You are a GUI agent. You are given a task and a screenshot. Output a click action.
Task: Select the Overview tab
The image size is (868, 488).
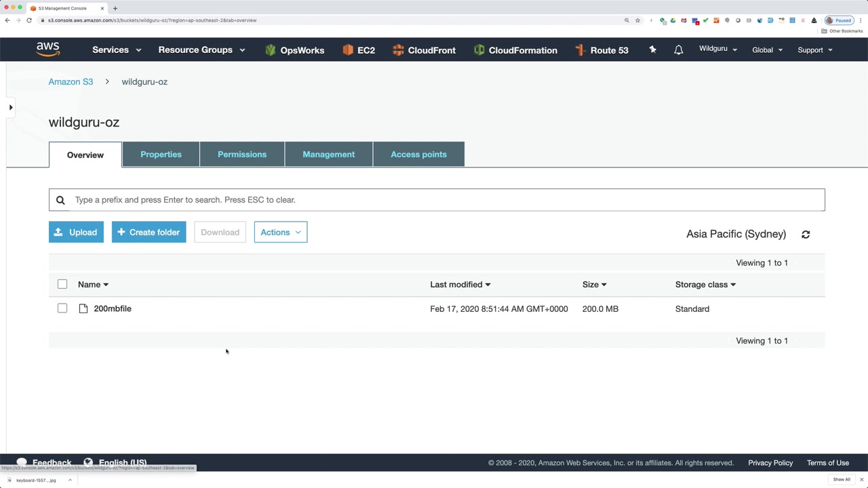tap(85, 155)
